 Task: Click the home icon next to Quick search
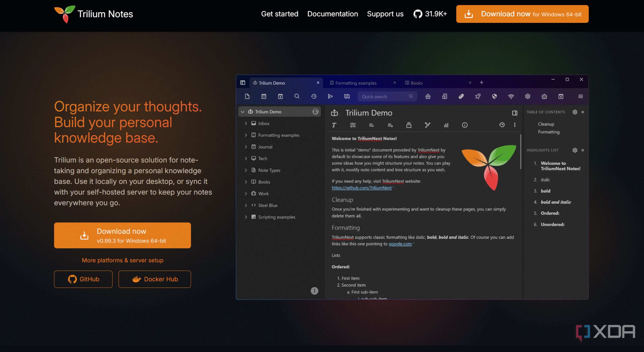click(x=428, y=96)
